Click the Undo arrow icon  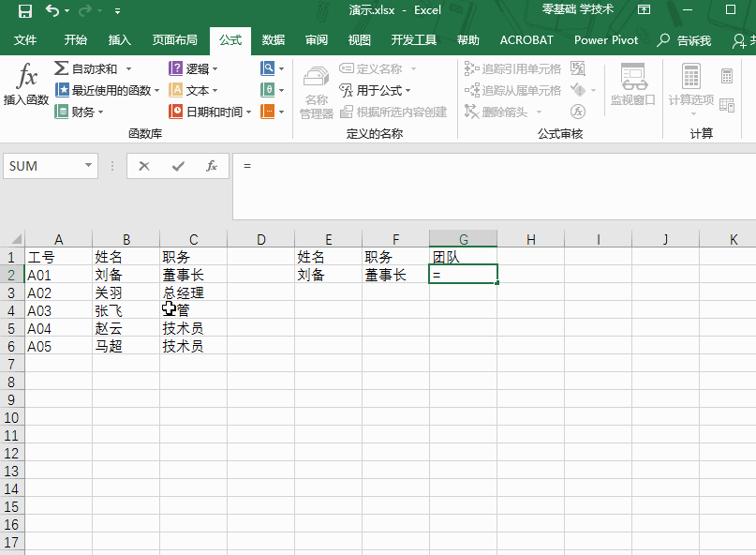pos(52,10)
